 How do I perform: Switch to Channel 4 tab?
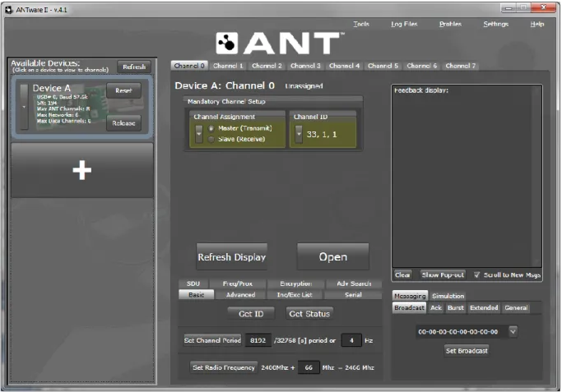(x=344, y=66)
